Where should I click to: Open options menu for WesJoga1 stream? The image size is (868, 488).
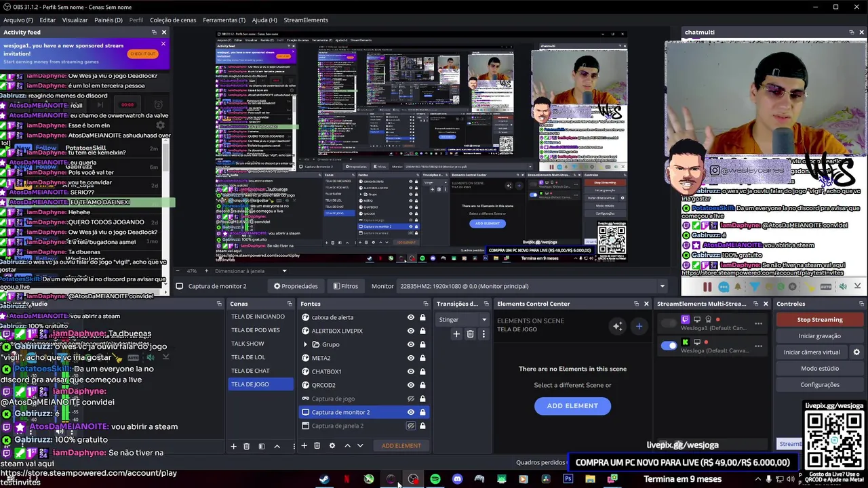(758, 323)
